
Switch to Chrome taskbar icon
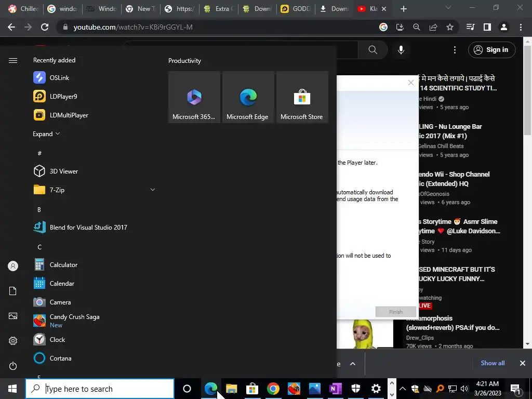click(273, 389)
